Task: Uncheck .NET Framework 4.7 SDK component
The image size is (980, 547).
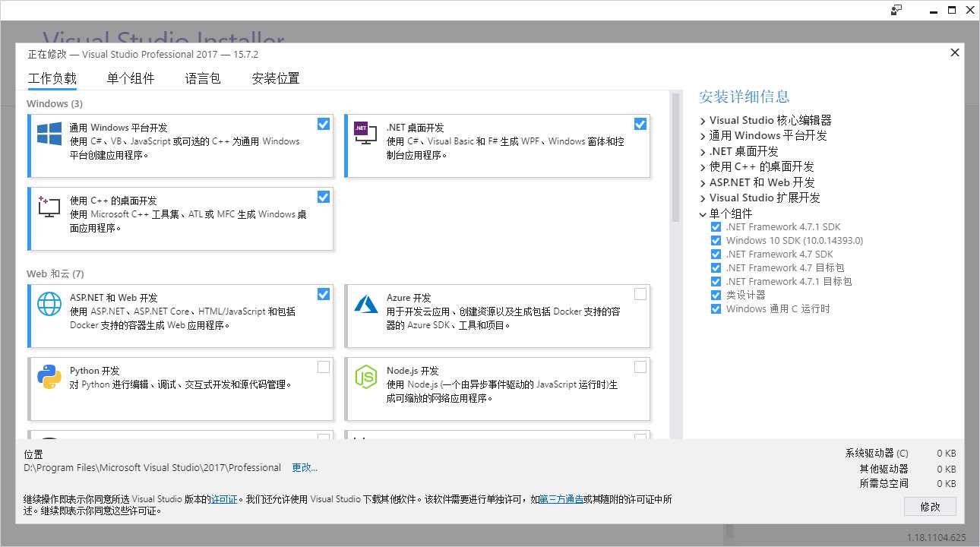Action: pos(716,255)
